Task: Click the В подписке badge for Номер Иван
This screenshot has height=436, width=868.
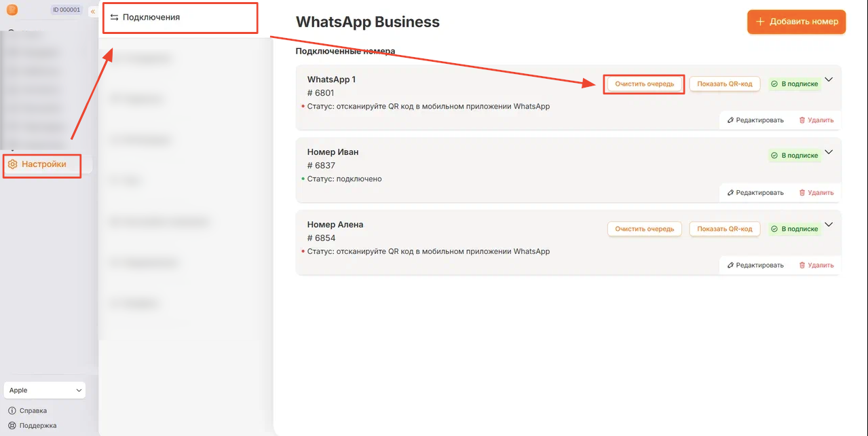Action: click(795, 156)
